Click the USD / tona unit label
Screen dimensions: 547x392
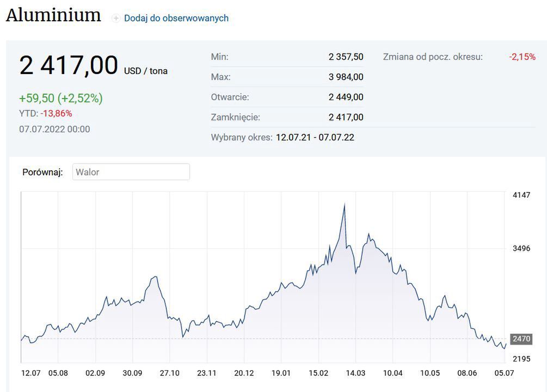click(x=146, y=71)
